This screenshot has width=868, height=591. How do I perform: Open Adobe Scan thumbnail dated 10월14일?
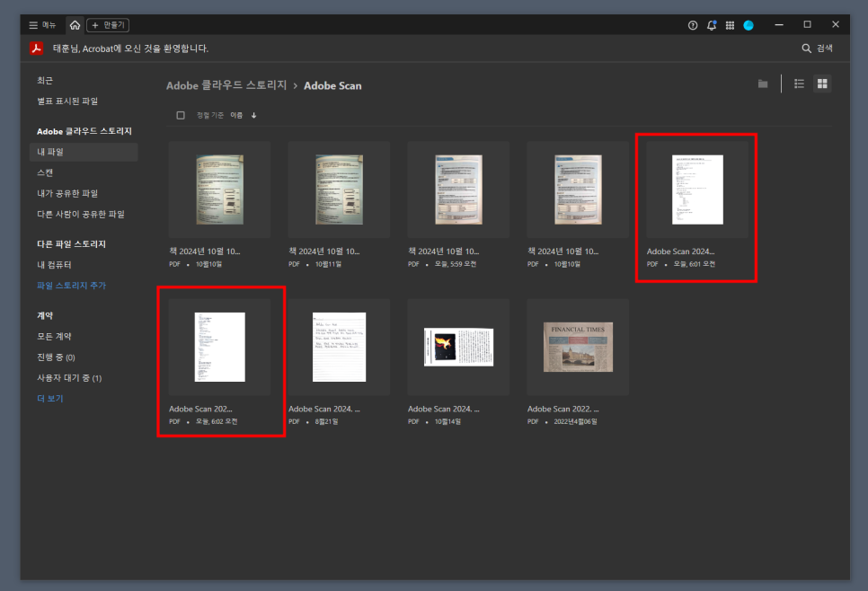coord(458,347)
